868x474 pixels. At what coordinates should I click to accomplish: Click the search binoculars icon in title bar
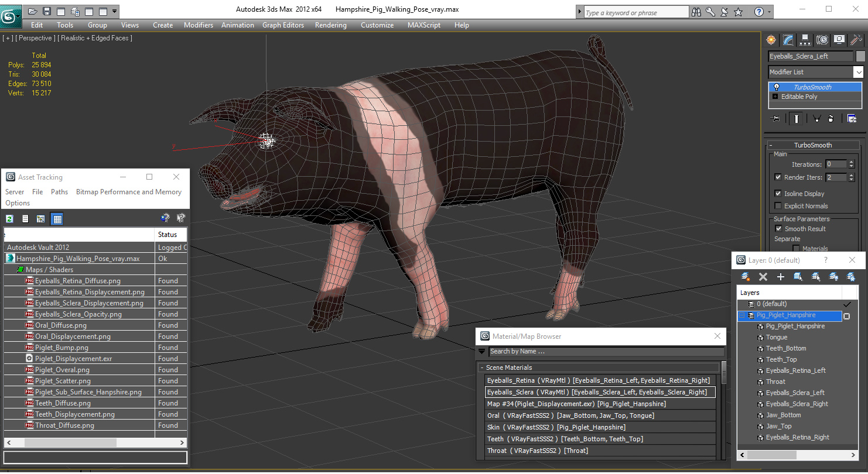coord(696,12)
